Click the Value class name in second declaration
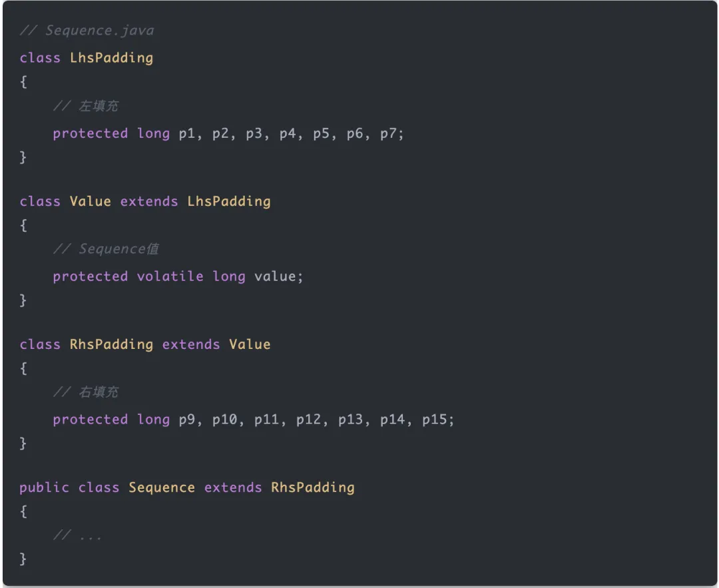 click(x=91, y=201)
